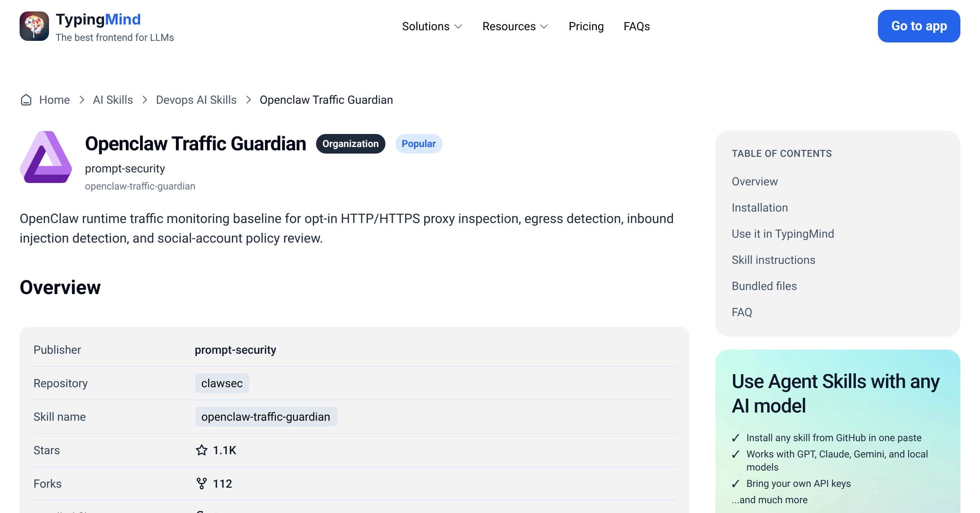
Task: Jump to Bundled files section
Action: click(764, 286)
